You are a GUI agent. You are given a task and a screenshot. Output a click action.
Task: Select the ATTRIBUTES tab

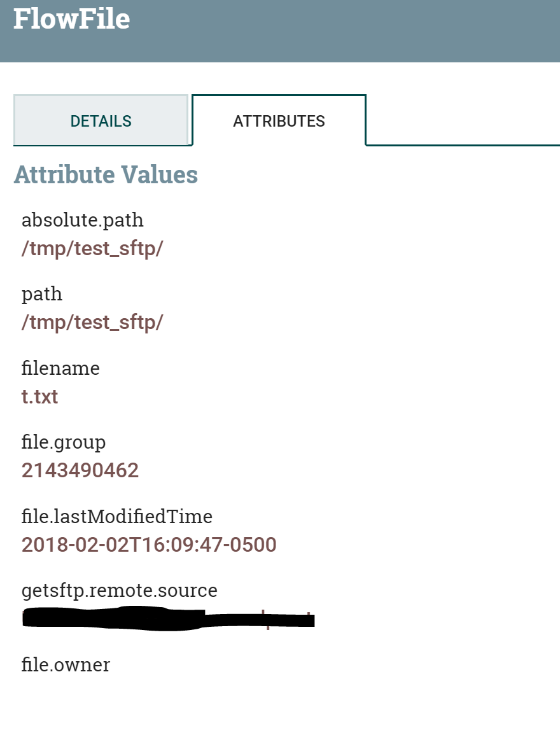click(279, 120)
